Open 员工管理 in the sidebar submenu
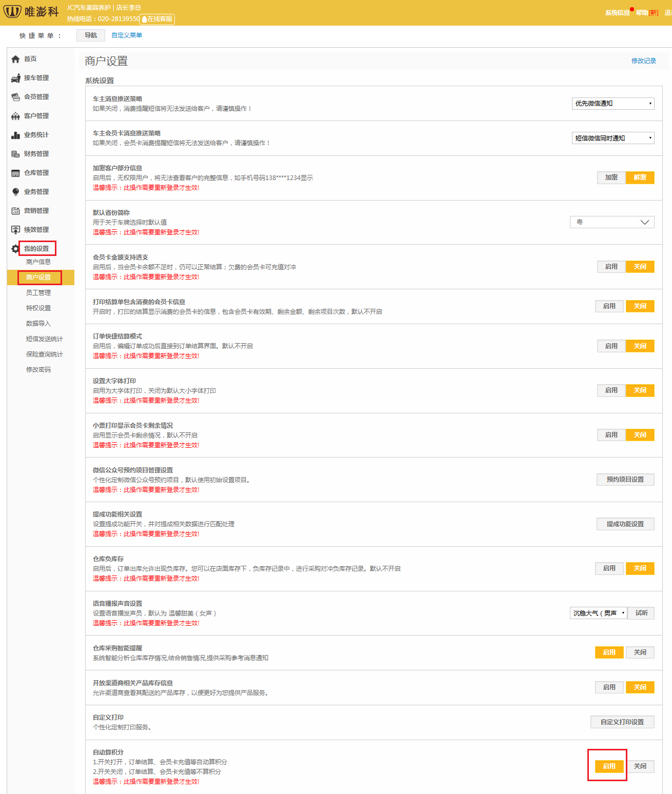This screenshot has height=794, width=672. pyautogui.click(x=38, y=293)
